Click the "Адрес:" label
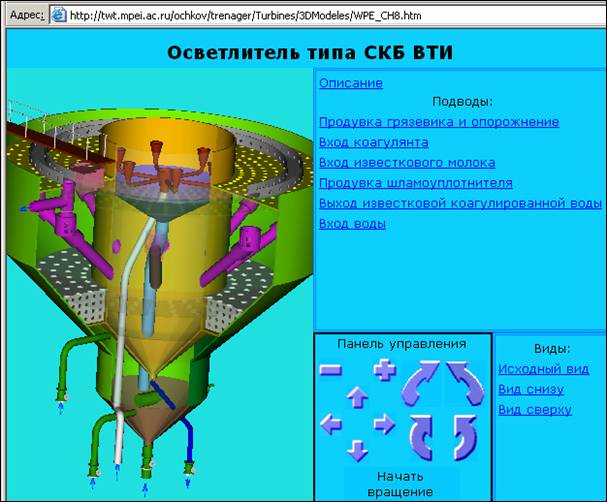The image size is (607, 502). [27, 15]
